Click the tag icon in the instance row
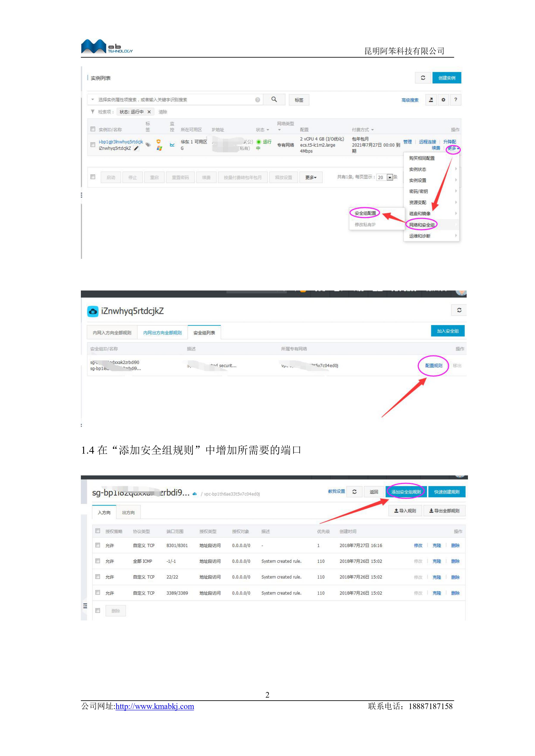The width and height of the screenshot is (535, 756). 148,145
